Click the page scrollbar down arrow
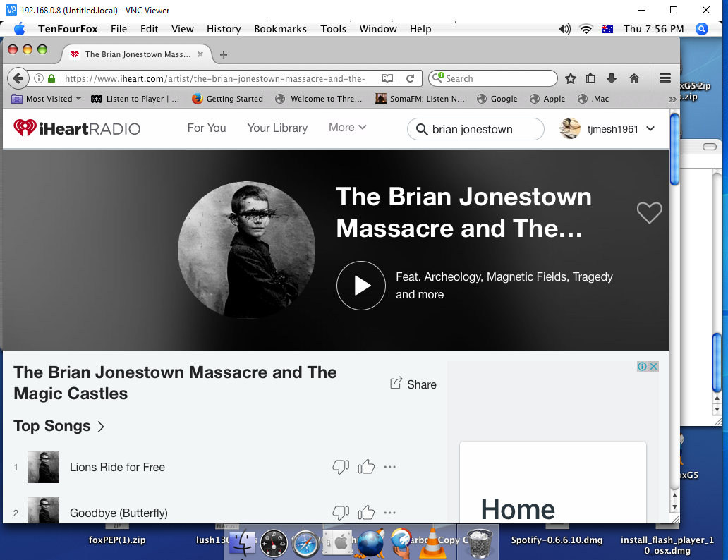 pos(674,507)
